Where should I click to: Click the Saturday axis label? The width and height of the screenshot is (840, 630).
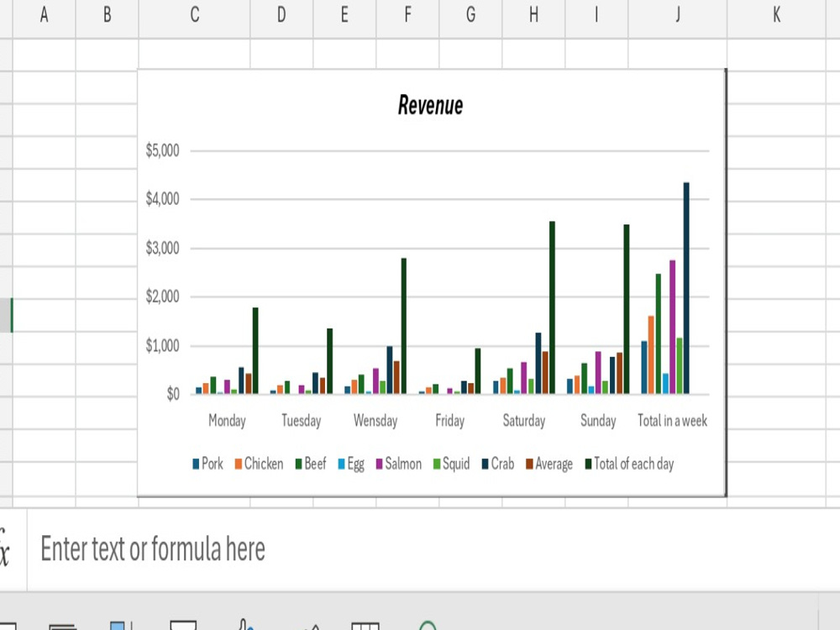point(524,421)
